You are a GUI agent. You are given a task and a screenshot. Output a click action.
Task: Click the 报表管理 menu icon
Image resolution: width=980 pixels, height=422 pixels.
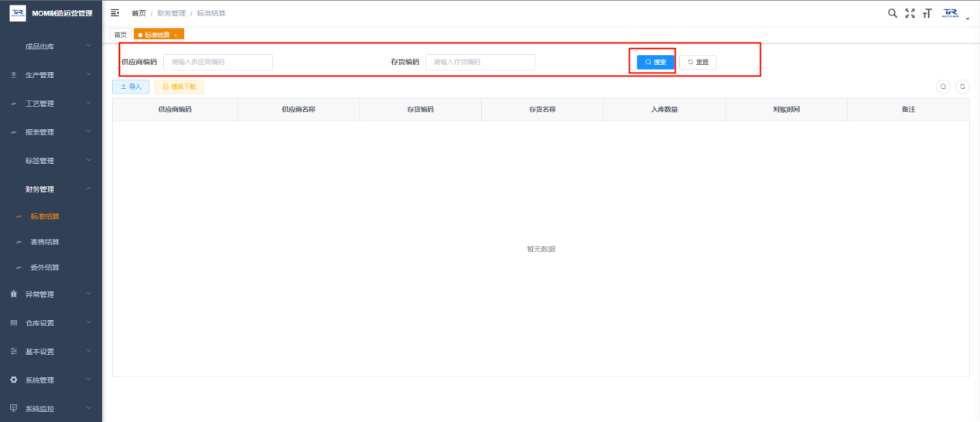14,132
